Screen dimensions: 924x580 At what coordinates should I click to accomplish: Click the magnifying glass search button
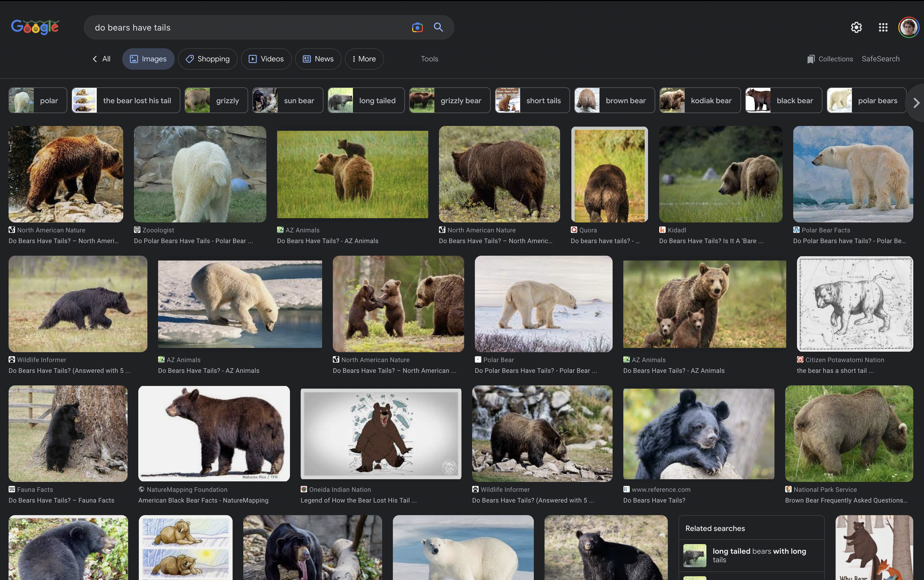coord(438,27)
